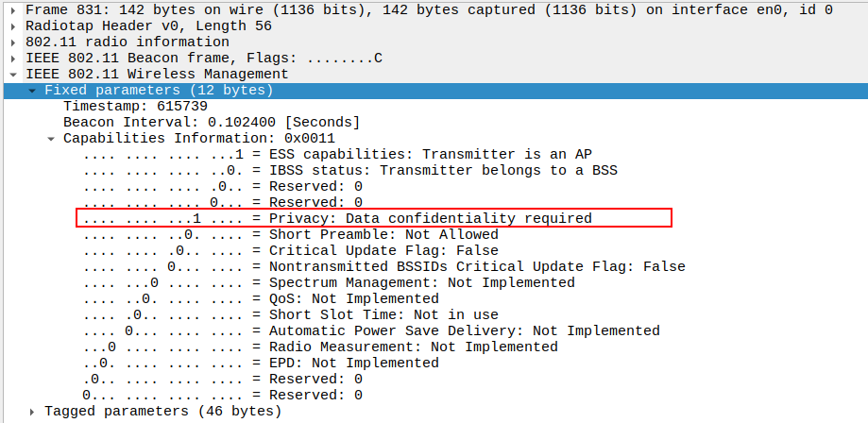Expand the Frame 831 tree node
This screenshot has width=868, height=423.
point(13,9)
